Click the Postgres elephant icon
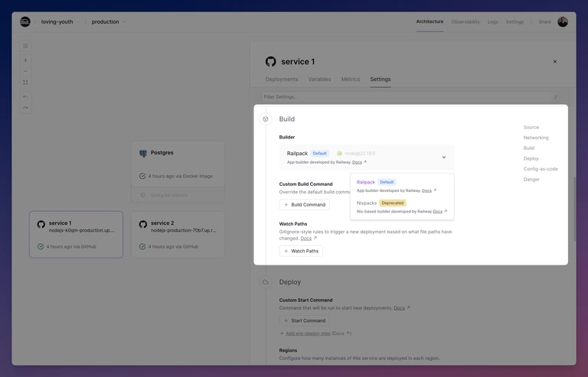Viewport: 588px width, 377px height. click(143, 154)
